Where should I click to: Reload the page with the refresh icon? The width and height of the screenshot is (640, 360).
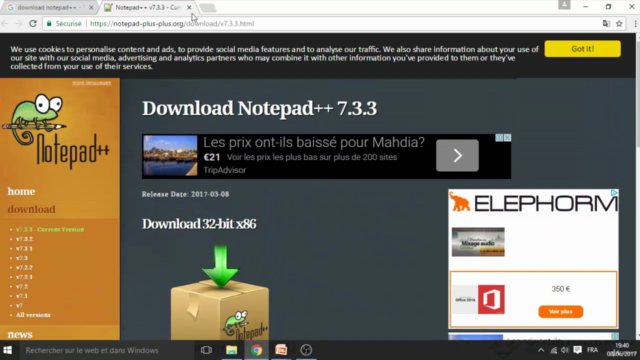[x=33, y=24]
